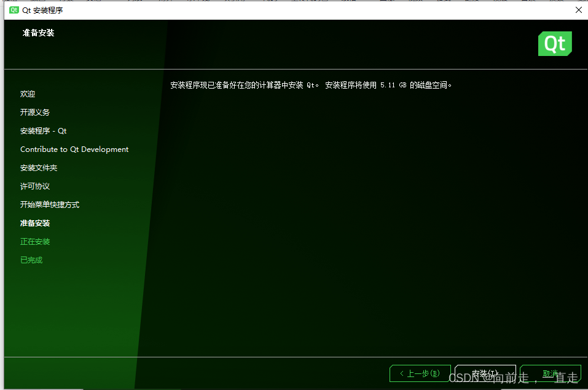Select the bold 准备安装 sidebar step

click(35, 223)
